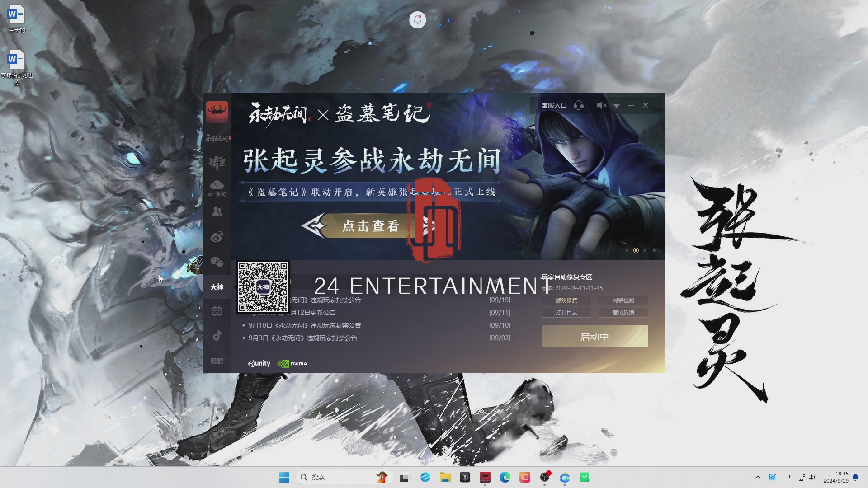Click the [09/19] date of the top announcement
Viewport: 868px width, 488px height.
tap(500, 300)
